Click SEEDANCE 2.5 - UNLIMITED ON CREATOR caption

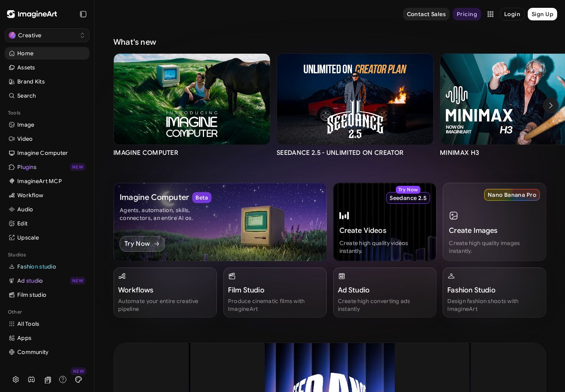pos(340,152)
